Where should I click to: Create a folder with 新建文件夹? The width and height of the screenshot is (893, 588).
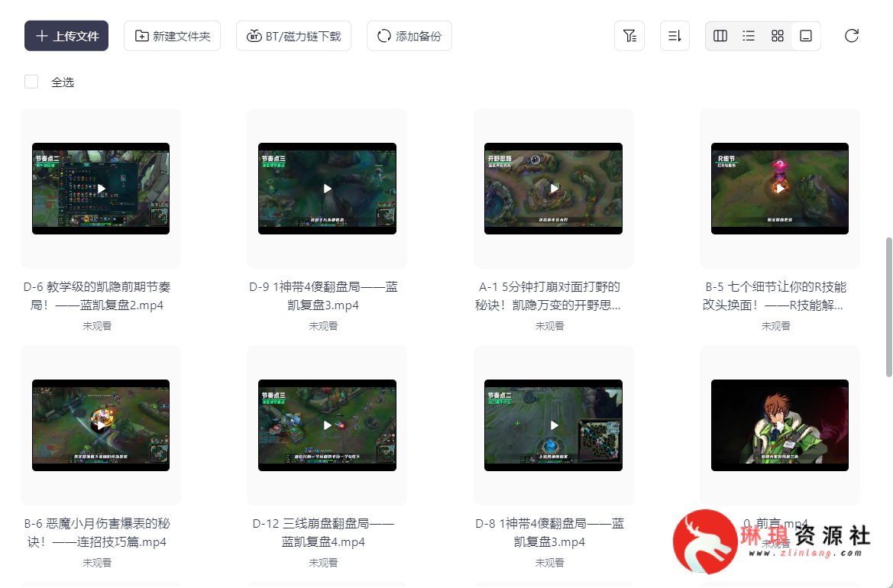[172, 36]
